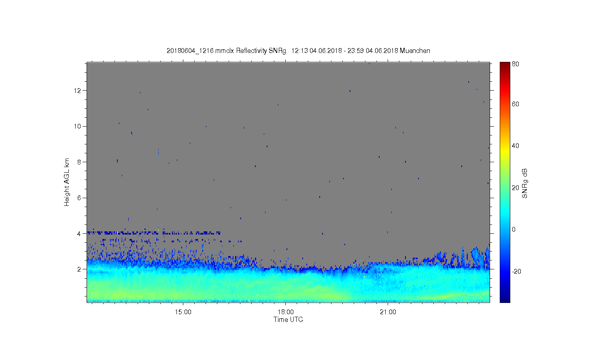Click the height tick label 4
The width and height of the screenshot is (607, 364).
[x=79, y=233]
